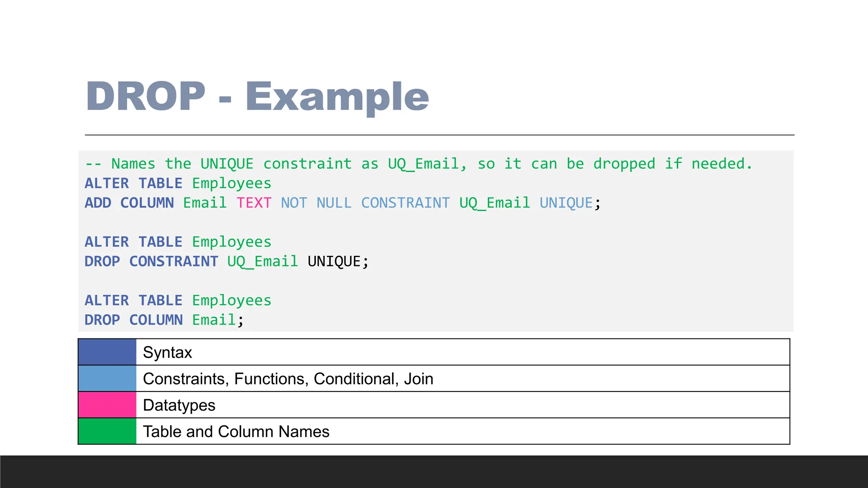
Task: Click the green Table and Column Names swatch
Action: coord(107,431)
